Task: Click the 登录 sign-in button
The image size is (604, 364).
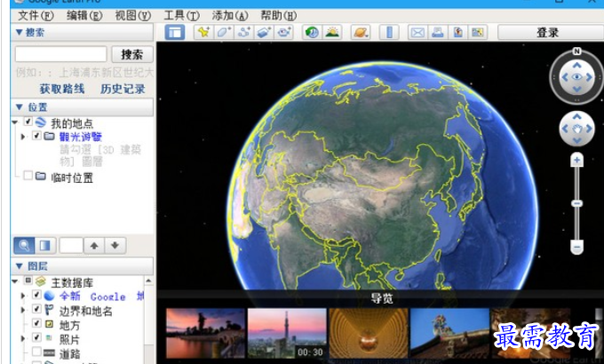Action: 551,32
